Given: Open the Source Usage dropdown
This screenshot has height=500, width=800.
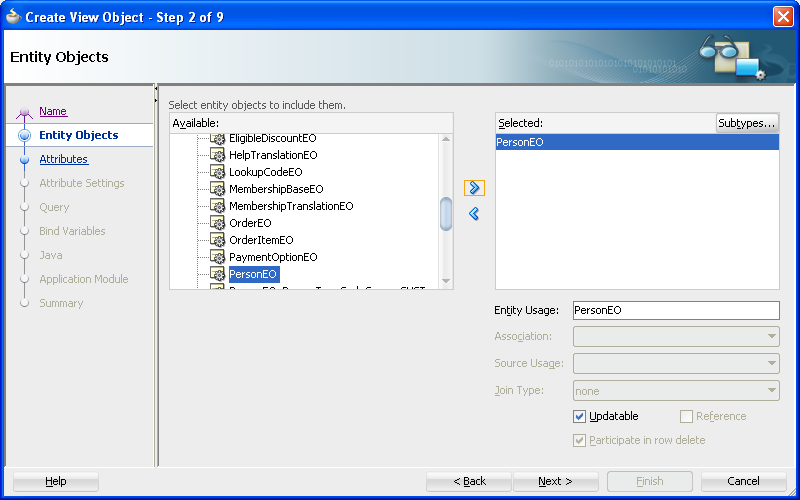Looking at the screenshot, I should click(676, 364).
